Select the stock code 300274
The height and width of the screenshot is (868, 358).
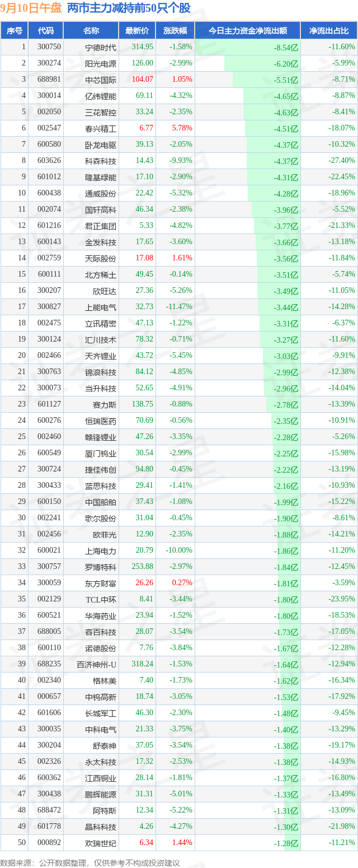click(x=49, y=64)
